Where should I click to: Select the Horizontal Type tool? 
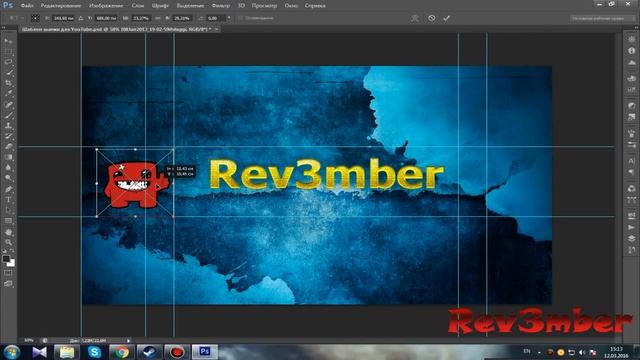(x=8, y=200)
